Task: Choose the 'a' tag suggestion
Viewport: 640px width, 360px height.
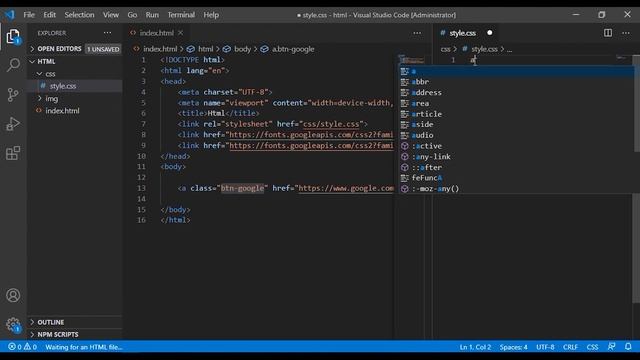Action: point(516,71)
